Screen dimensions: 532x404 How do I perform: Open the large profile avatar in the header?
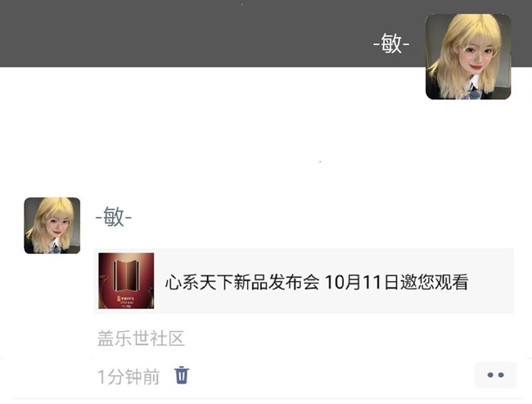coord(468,57)
